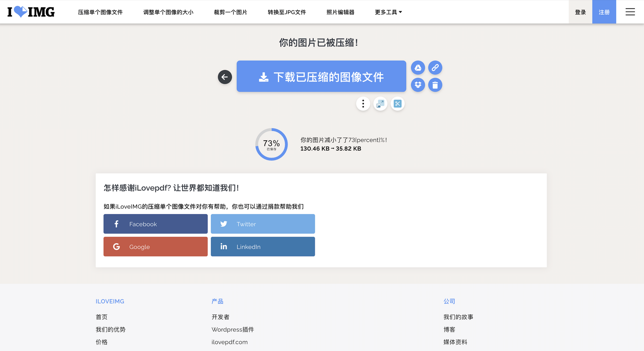Download the compressed image file

321,77
